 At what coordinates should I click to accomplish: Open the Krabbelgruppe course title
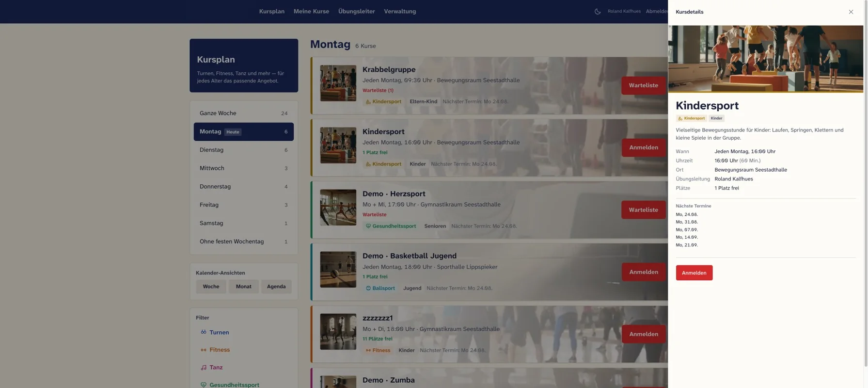(389, 70)
